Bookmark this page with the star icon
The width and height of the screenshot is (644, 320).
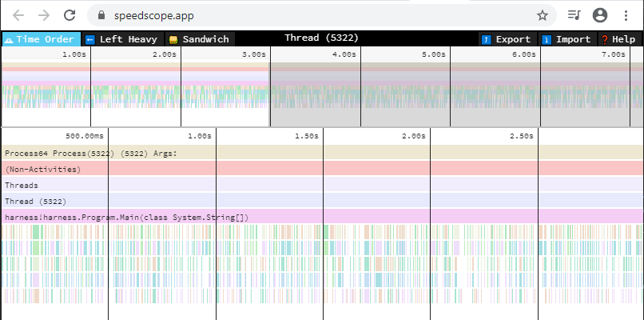542,15
